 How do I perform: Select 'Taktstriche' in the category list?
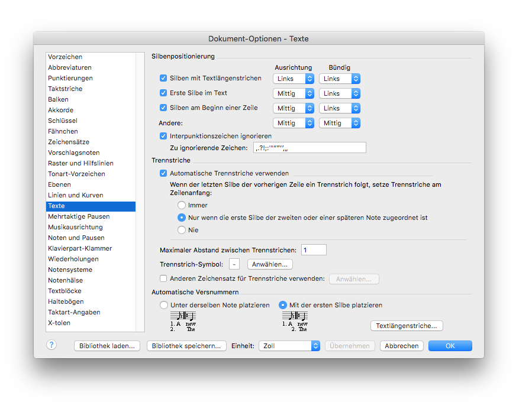[x=91, y=89]
